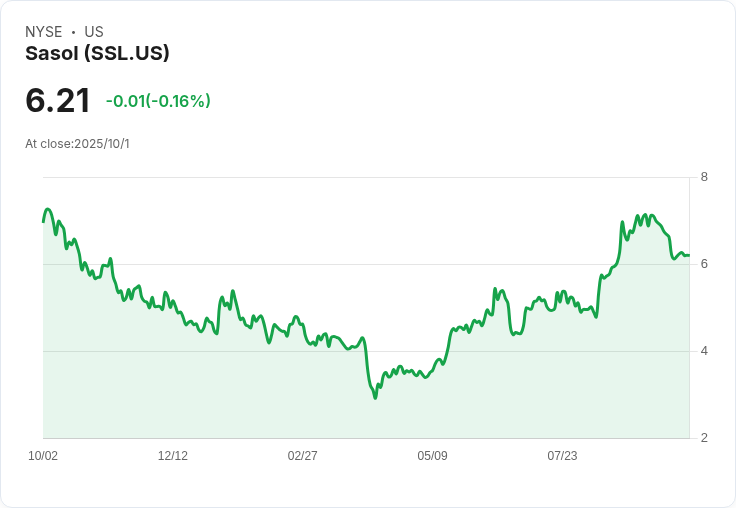The height and width of the screenshot is (508, 736).
Task: Select the 05/09 date on the time axis
Action: pos(432,456)
